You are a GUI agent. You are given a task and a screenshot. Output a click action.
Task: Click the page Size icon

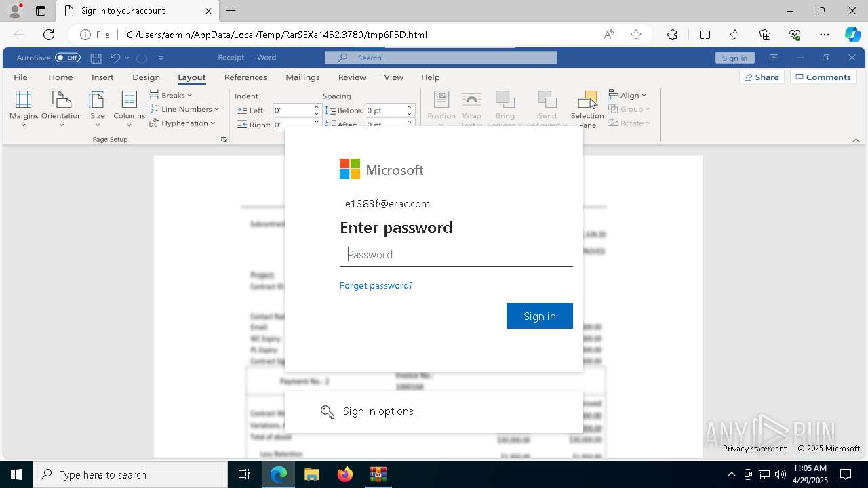pyautogui.click(x=98, y=100)
